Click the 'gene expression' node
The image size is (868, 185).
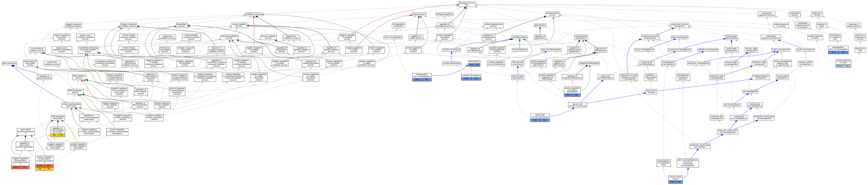pyautogui.click(x=10, y=63)
